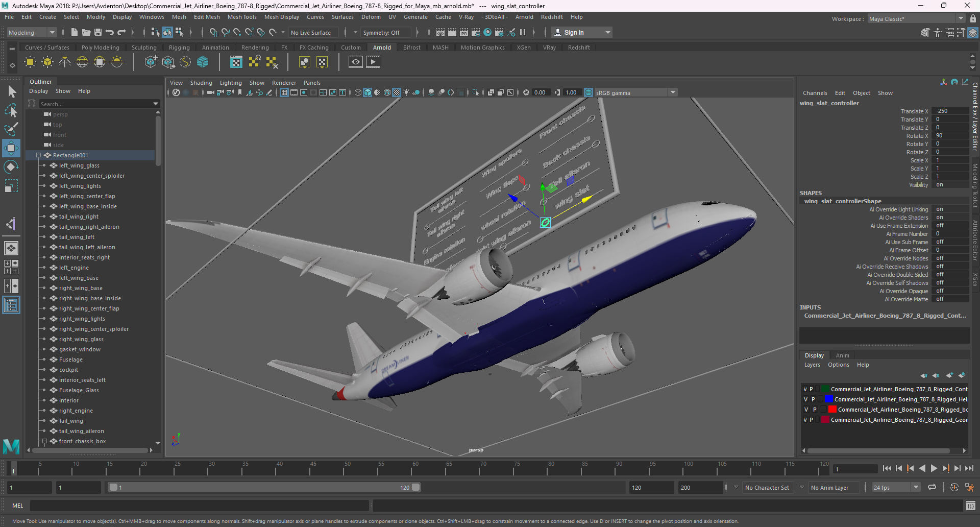Toggle the viewport grid display icon
980x527 pixels.
coord(284,92)
